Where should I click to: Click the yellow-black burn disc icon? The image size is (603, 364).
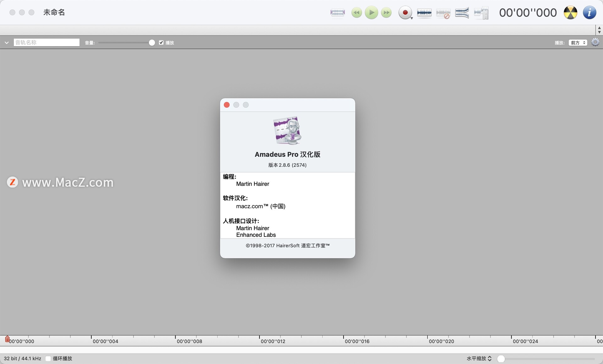(x=570, y=13)
